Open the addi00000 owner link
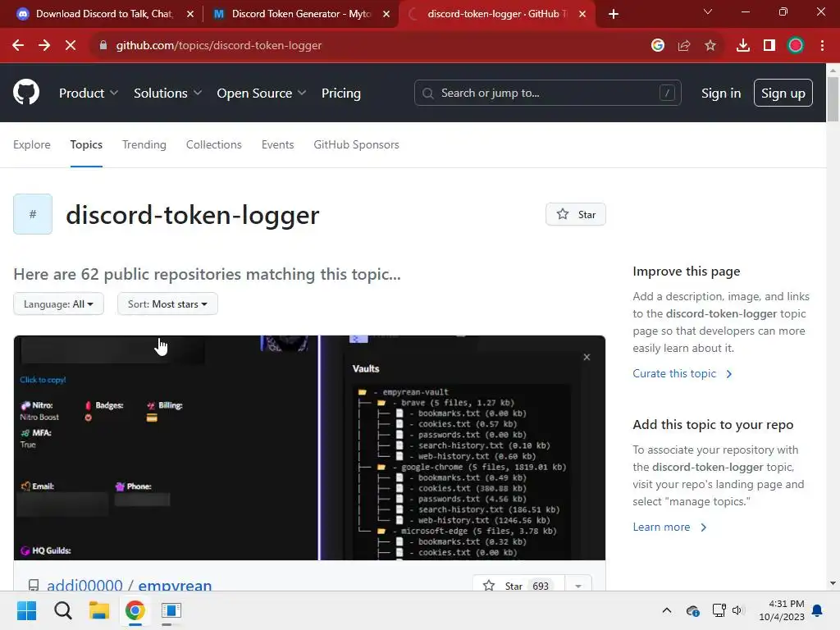840x630 pixels. [84, 585]
